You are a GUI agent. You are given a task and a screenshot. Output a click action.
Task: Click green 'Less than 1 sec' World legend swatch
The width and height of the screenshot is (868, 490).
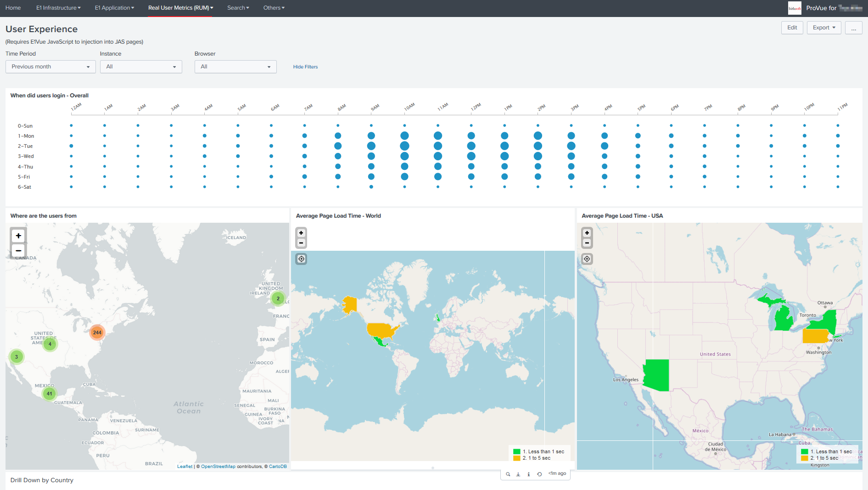pos(517,451)
